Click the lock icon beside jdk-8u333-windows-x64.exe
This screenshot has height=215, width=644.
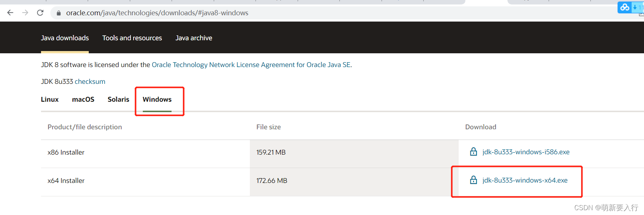(474, 180)
